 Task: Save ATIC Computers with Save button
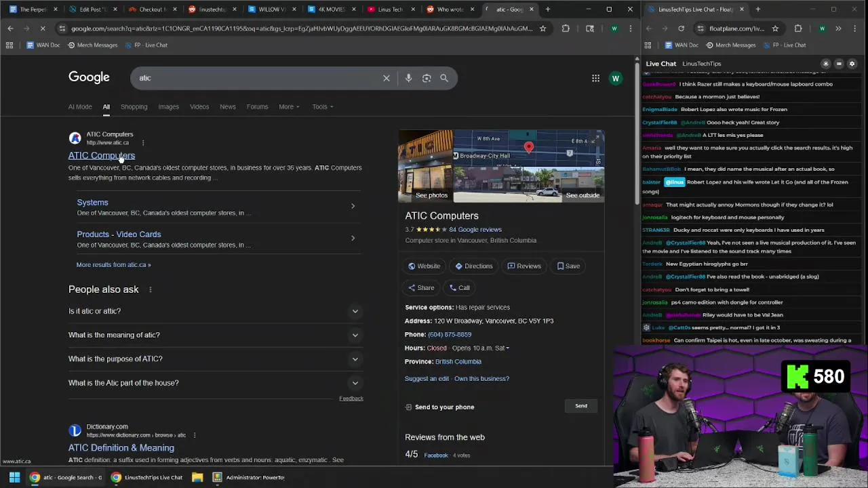click(x=568, y=266)
